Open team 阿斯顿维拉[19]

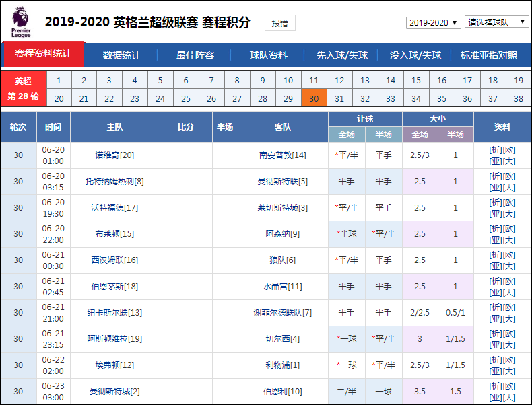(x=114, y=338)
